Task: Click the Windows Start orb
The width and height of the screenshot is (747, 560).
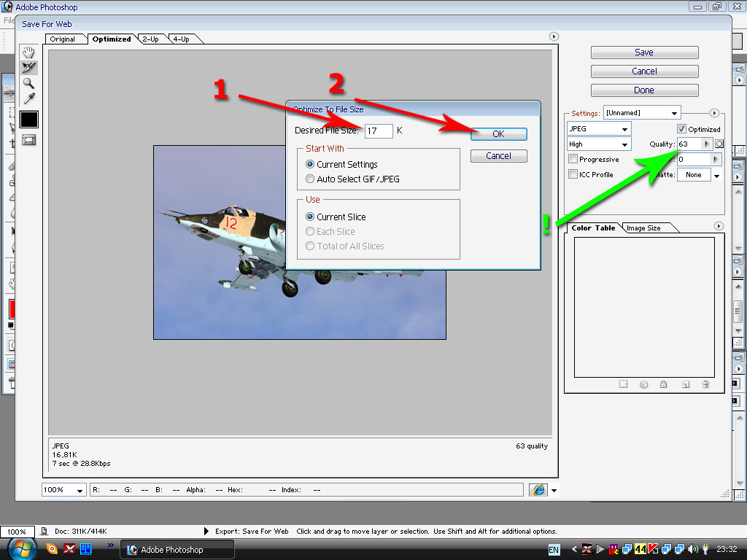Action: pyautogui.click(x=22, y=548)
